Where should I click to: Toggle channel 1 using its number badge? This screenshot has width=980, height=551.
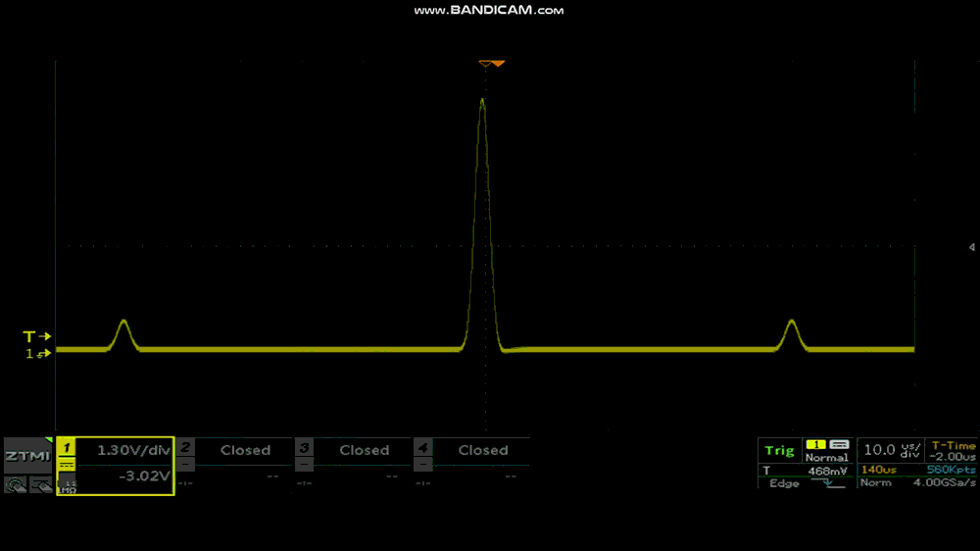(67, 449)
